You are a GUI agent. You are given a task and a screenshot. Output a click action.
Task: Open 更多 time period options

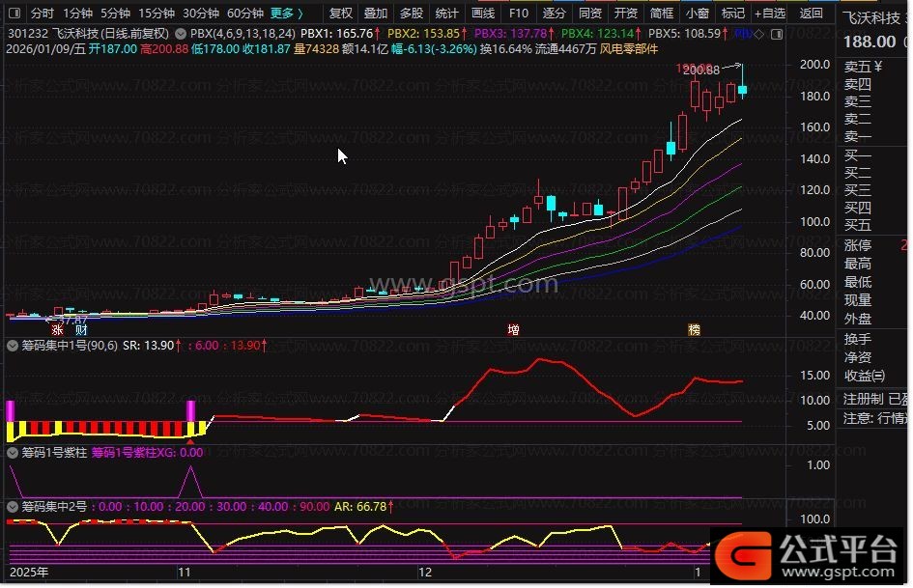click(286, 14)
